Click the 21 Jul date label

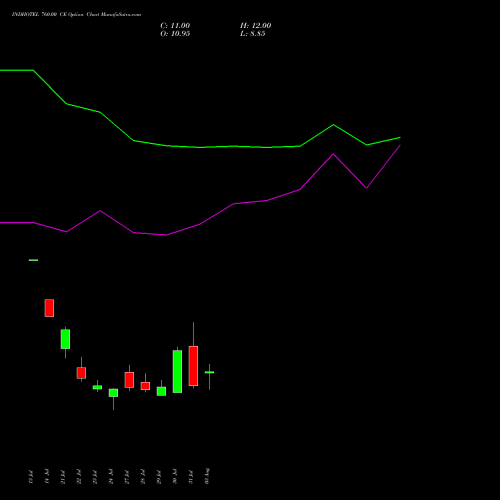pos(63,476)
